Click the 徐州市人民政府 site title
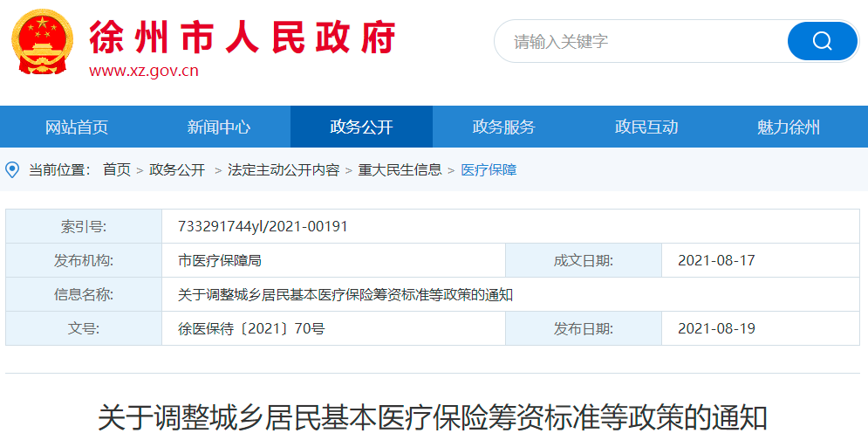Screen dimensions: 868x447 click(x=243, y=38)
